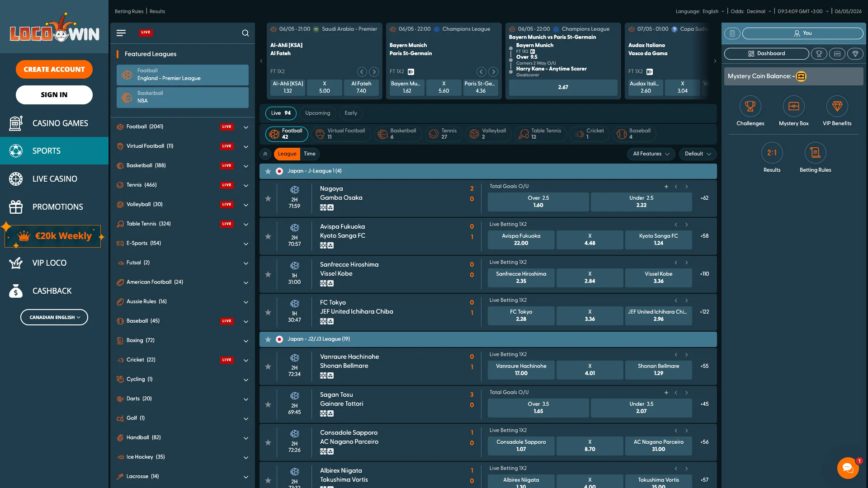This screenshot has width=868, height=488.
Task: Favorite the Nagoya vs Gamba Osaka match
Action: (268, 199)
